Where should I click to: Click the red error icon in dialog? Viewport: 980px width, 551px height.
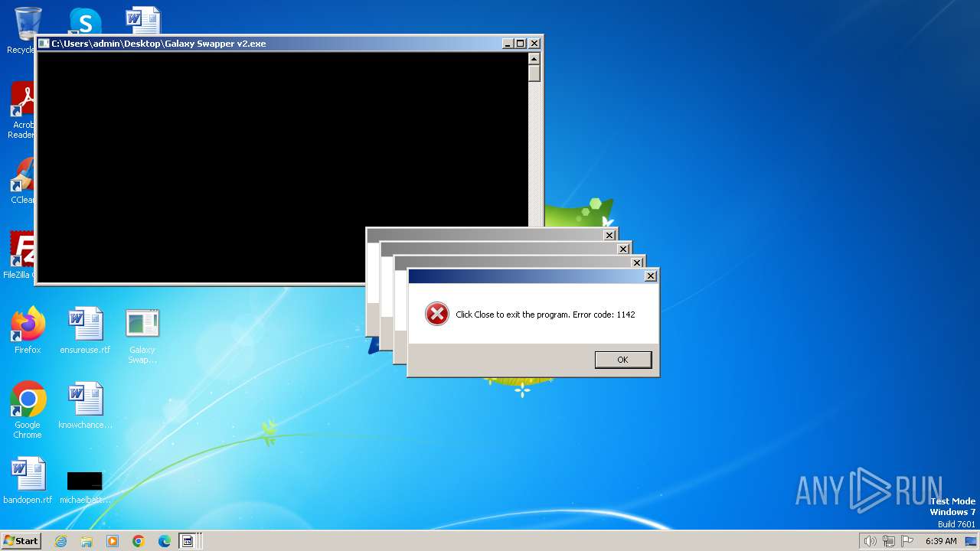[x=436, y=314]
